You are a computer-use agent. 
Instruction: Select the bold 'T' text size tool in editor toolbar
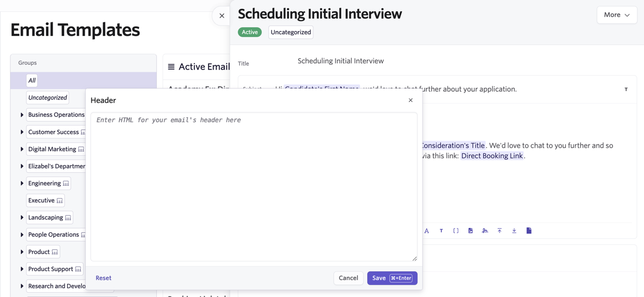point(441,231)
